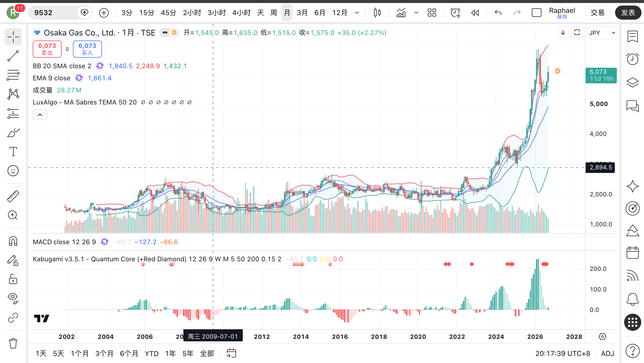Screen dimensions: 644x363
Task: Click the 6,073 买入 buy button
Action: point(87,49)
